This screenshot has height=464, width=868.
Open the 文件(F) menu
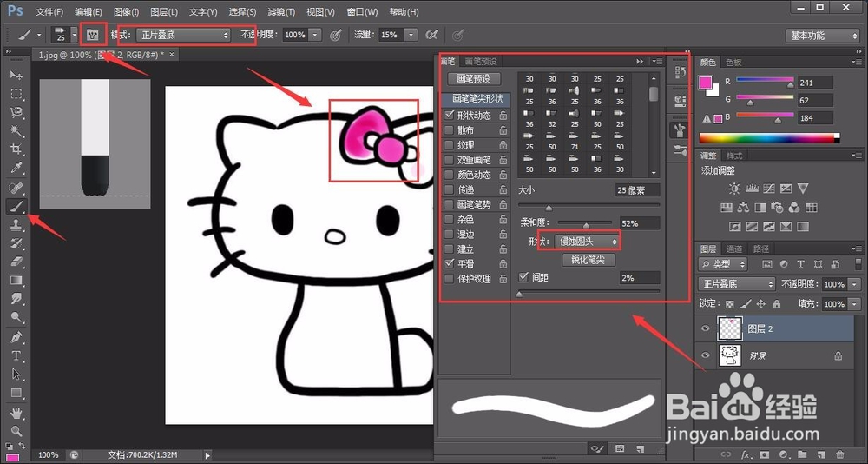[49, 11]
